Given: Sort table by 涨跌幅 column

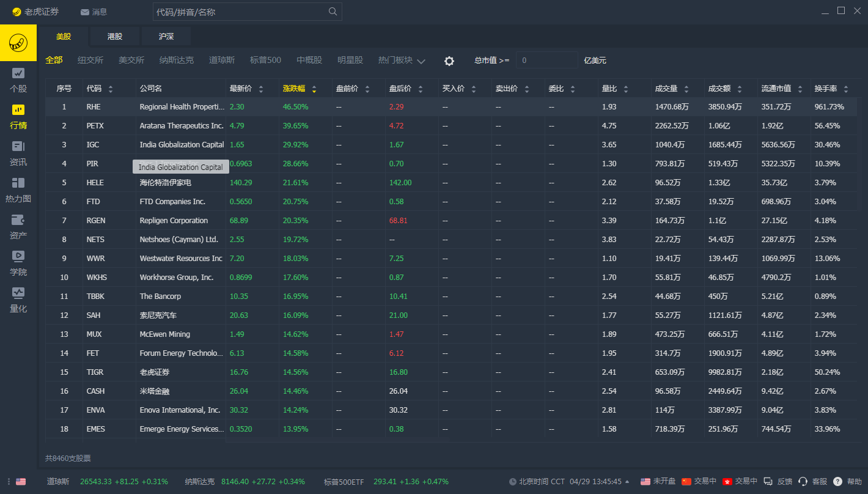Looking at the screenshot, I should coord(299,89).
